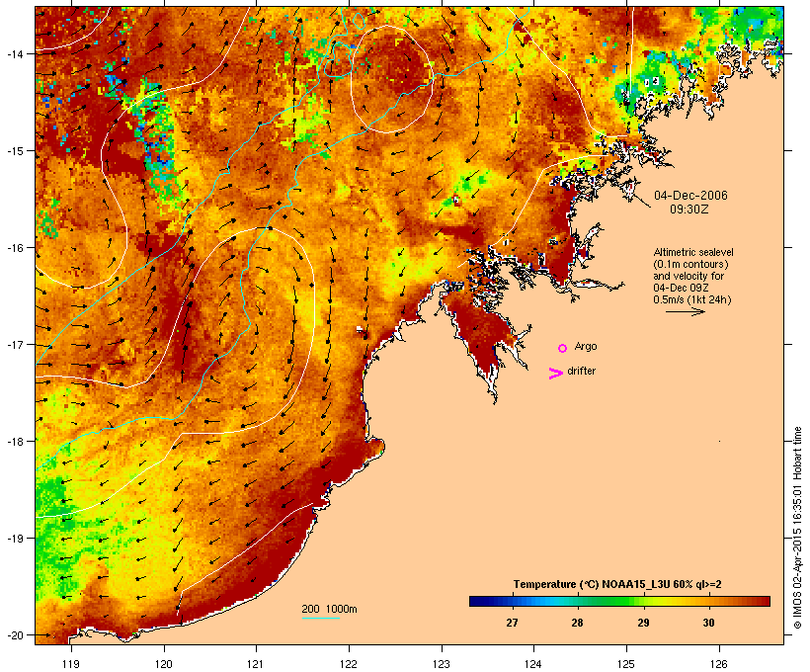Click the temperature color bar scale
Image resolution: width=810 pixels, height=672 pixels.
(619, 601)
